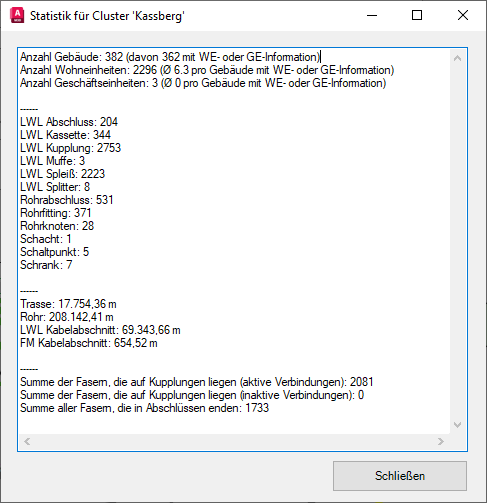The width and height of the screenshot is (487, 503).
Task: Minimize the Statistik window
Action: [372, 15]
